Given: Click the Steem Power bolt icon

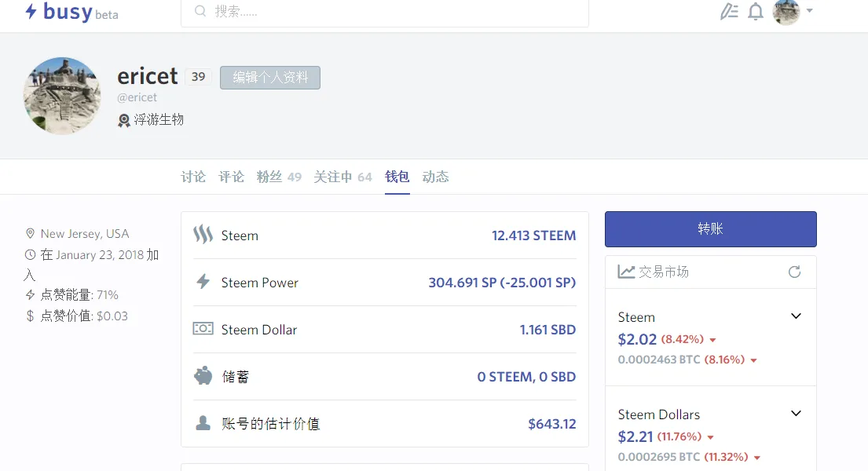Looking at the screenshot, I should pos(203,282).
